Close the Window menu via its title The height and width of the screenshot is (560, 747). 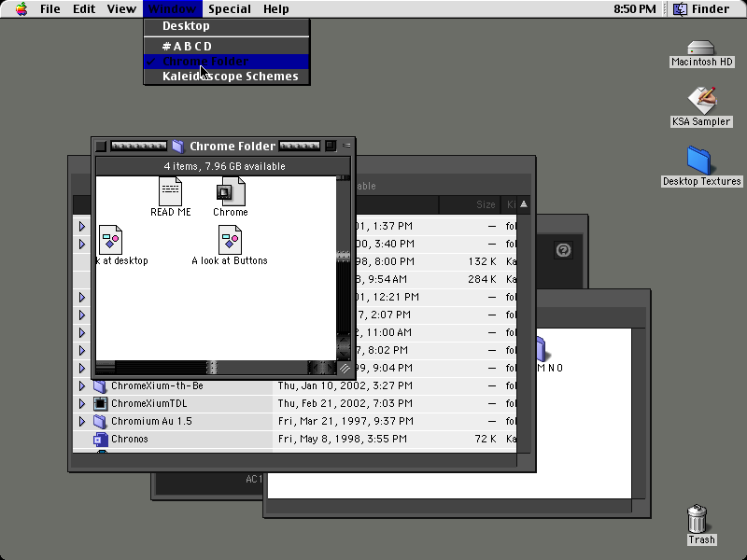tap(172, 9)
